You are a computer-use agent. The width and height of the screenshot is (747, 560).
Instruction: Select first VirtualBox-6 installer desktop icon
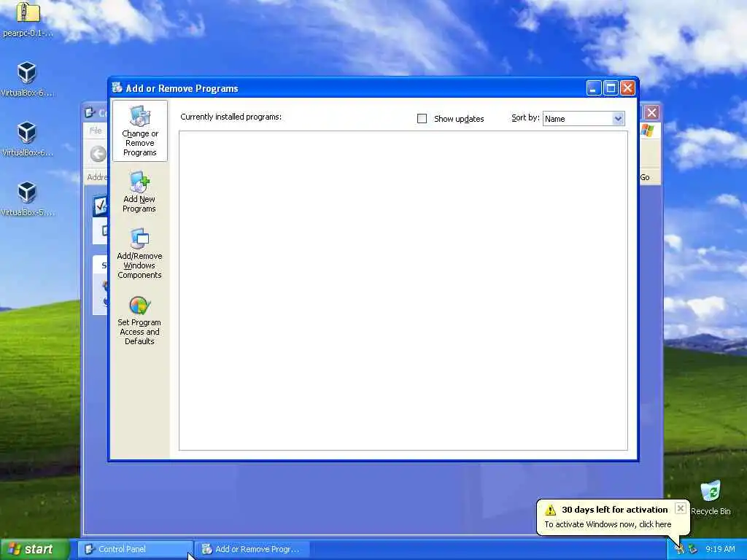[x=27, y=79]
